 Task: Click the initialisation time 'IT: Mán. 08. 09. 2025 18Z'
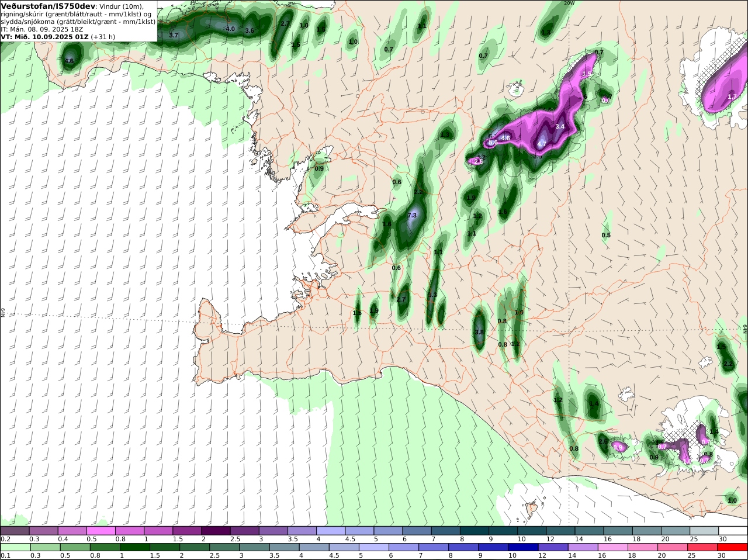pyautogui.click(x=41, y=29)
